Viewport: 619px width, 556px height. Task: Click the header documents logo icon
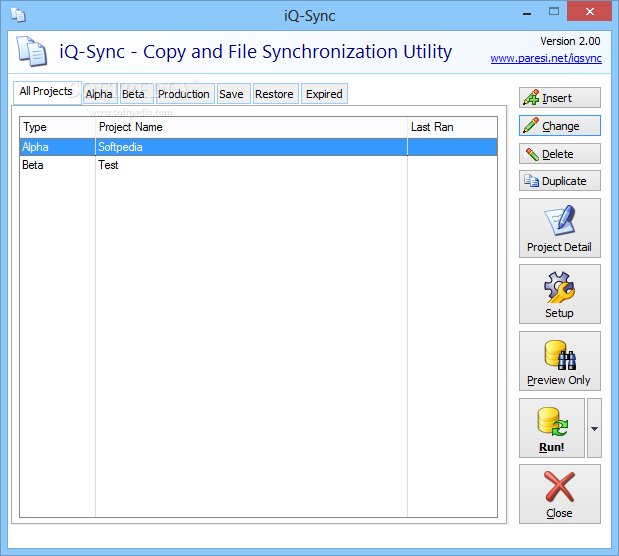[x=32, y=51]
